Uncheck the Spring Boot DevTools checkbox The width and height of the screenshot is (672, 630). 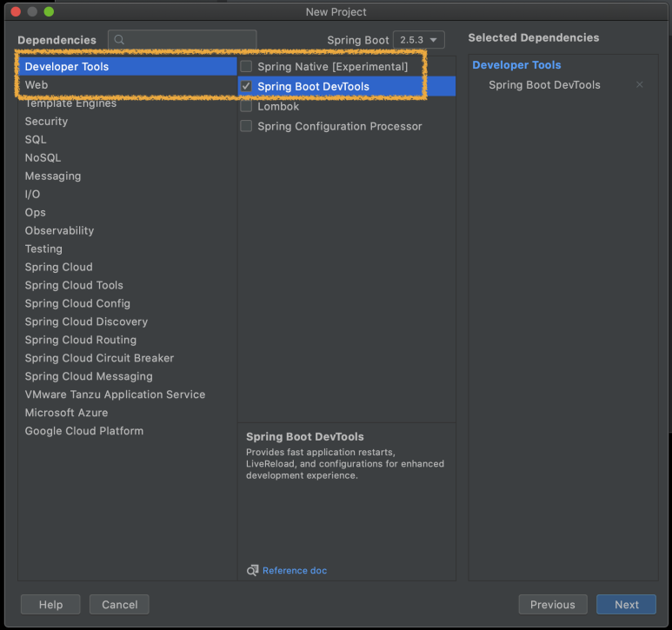point(246,86)
